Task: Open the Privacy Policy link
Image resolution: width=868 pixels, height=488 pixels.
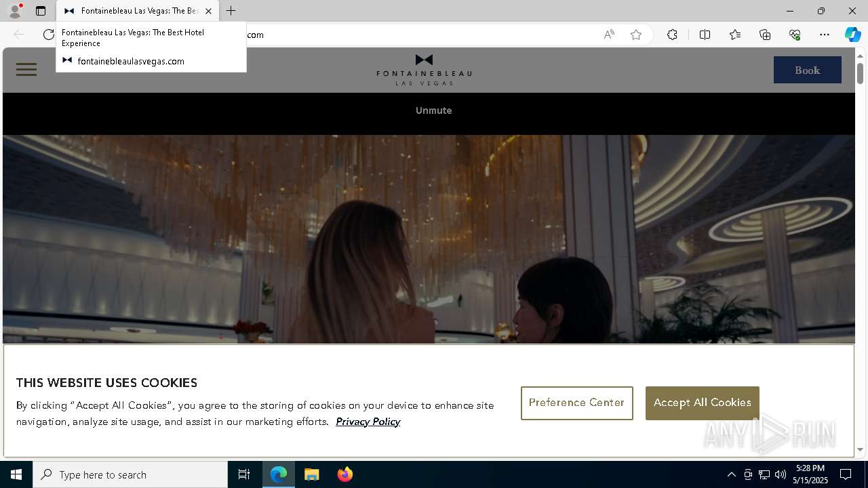Action: pos(368,422)
